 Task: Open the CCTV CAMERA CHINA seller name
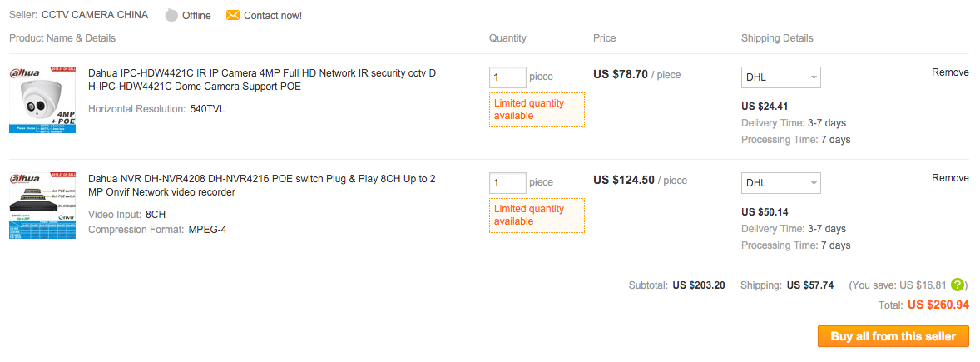(x=95, y=15)
